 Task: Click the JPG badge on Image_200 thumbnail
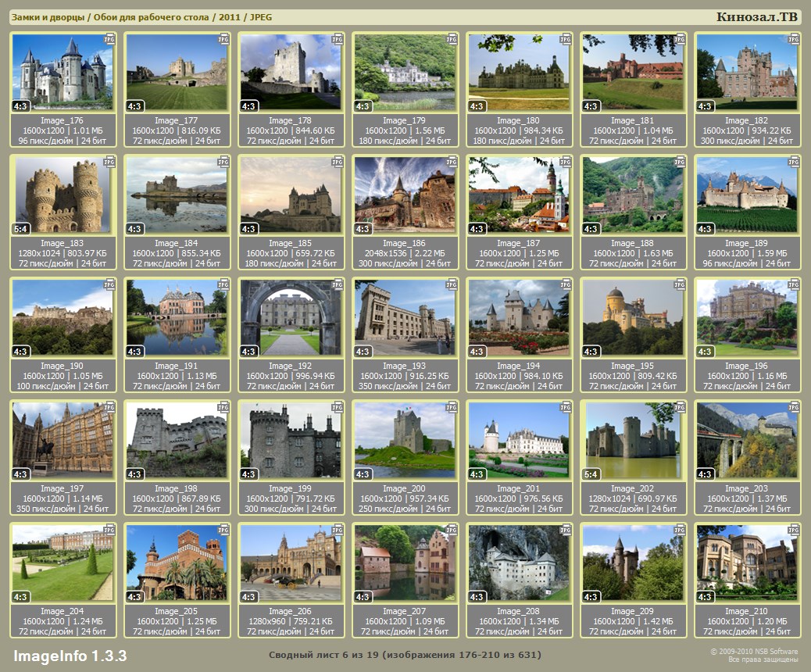pyautogui.click(x=452, y=407)
